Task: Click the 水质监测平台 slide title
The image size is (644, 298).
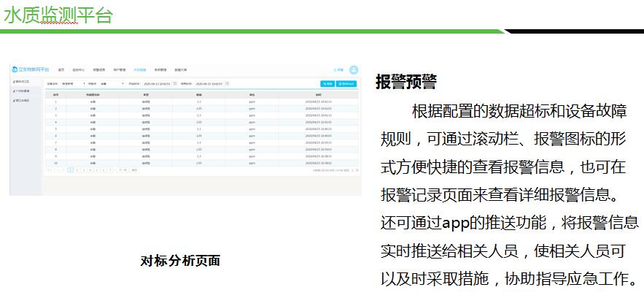Action: click(x=58, y=15)
